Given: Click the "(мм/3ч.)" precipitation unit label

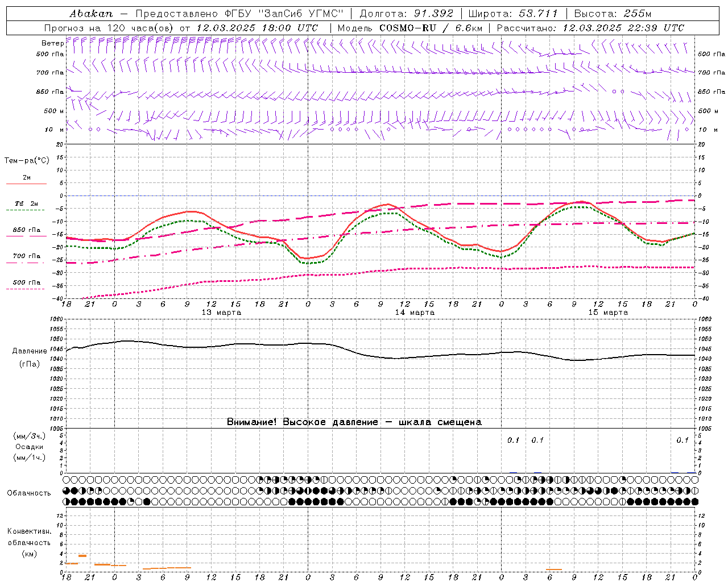Looking at the screenshot, I should click(x=30, y=436).
